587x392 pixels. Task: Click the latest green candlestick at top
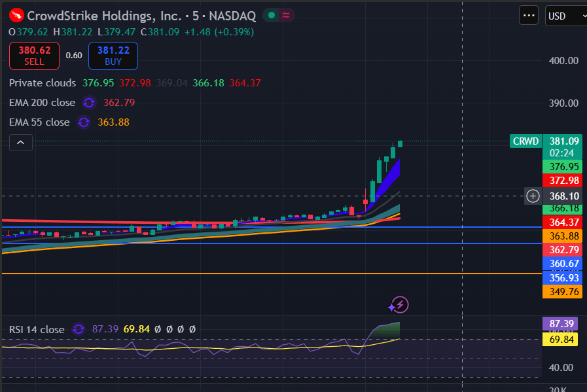click(x=400, y=144)
